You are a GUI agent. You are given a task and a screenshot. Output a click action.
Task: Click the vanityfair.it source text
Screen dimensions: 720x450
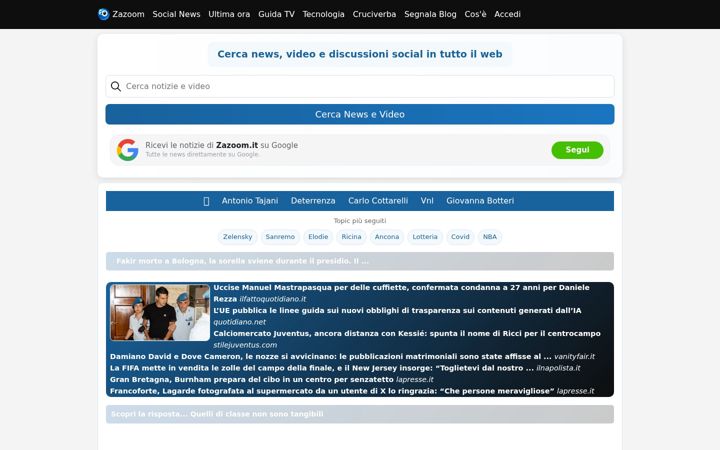click(x=574, y=357)
